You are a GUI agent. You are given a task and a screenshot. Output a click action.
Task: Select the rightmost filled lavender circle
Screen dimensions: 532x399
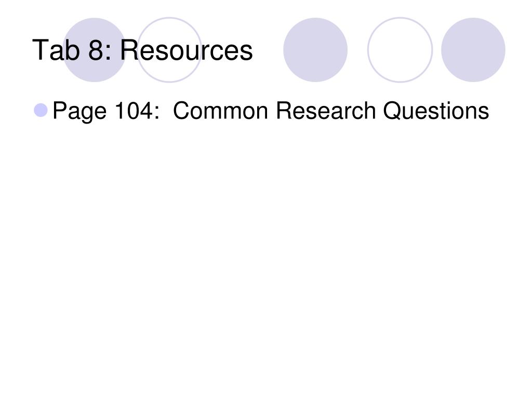coord(473,50)
